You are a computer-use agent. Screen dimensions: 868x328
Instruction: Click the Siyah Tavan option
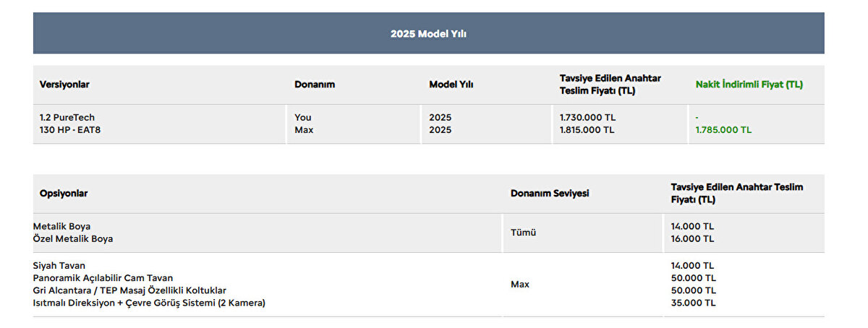[x=59, y=265]
